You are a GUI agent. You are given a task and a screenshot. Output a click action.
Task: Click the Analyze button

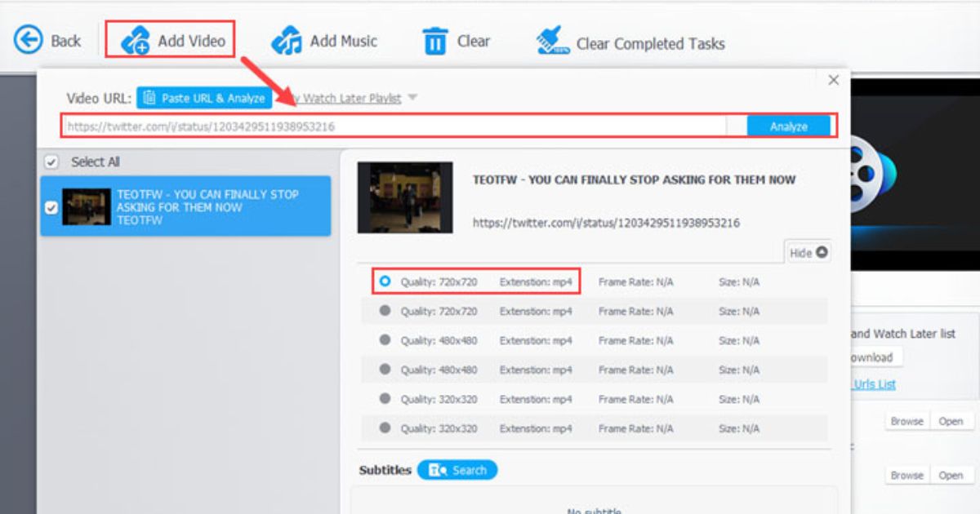click(x=788, y=126)
